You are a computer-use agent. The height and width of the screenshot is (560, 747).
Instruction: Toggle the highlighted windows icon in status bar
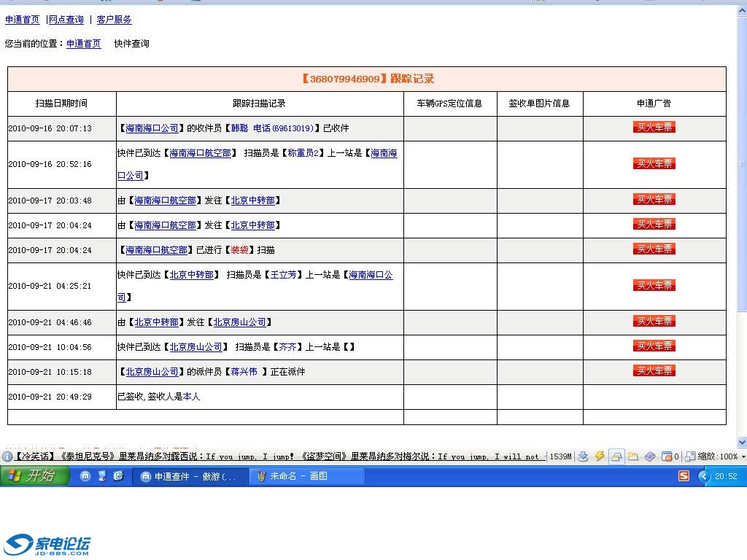[x=616, y=456]
